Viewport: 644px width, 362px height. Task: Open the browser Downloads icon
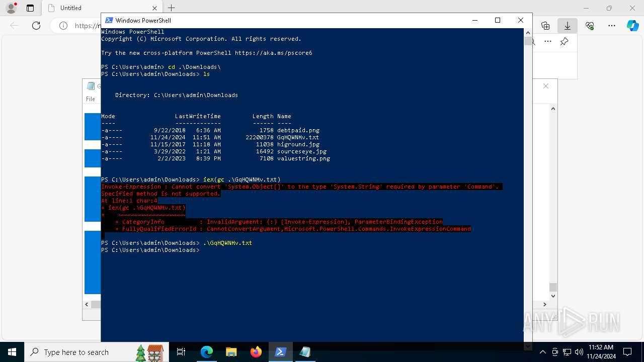click(568, 26)
